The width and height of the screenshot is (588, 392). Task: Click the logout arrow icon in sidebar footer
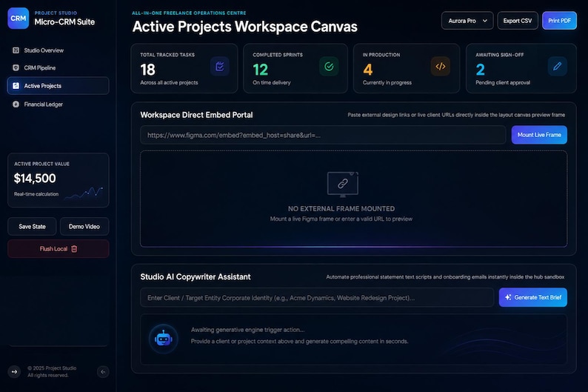tap(14, 372)
